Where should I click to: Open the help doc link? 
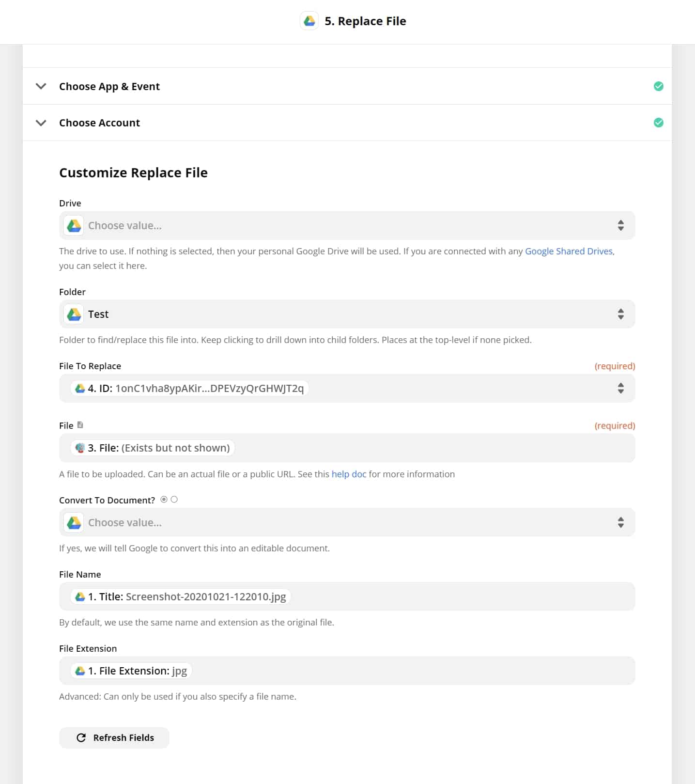349,474
